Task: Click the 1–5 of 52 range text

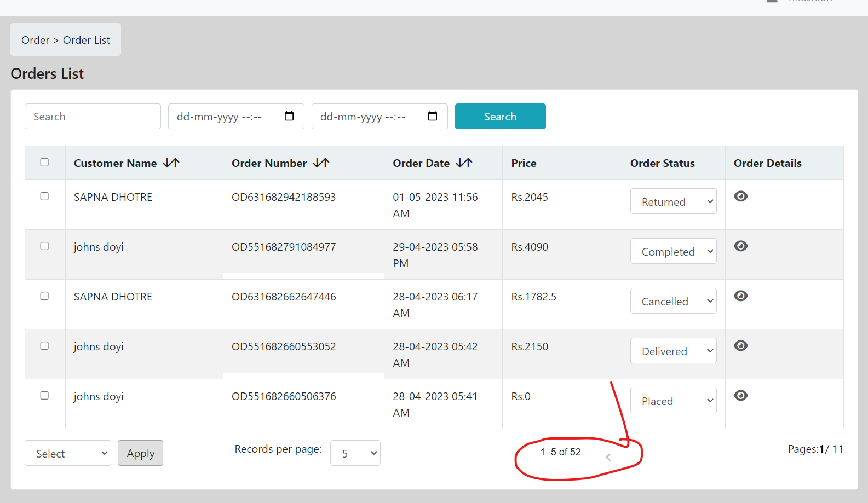Action: pyautogui.click(x=560, y=452)
